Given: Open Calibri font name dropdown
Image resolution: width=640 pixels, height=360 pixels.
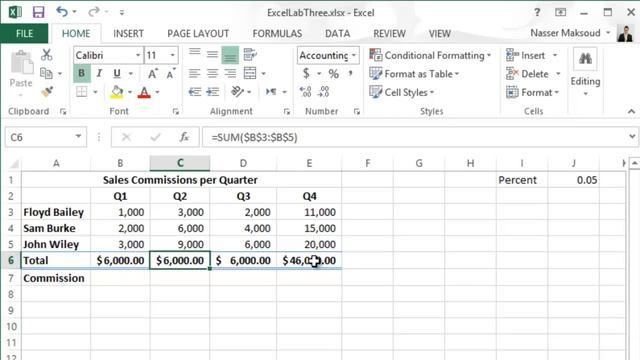Looking at the screenshot, I should click(x=138, y=55).
